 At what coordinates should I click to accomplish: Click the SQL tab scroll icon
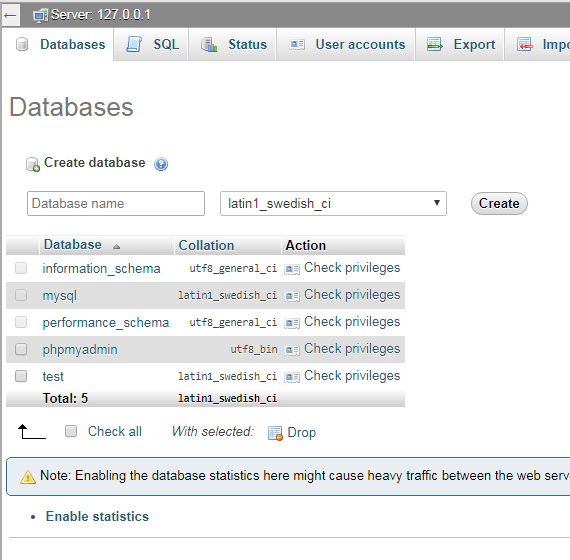134,44
